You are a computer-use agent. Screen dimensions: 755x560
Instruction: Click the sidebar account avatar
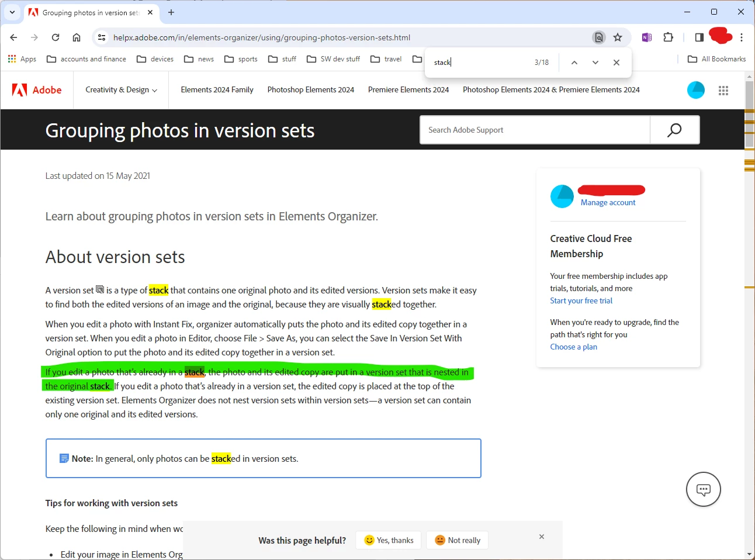point(562,196)
